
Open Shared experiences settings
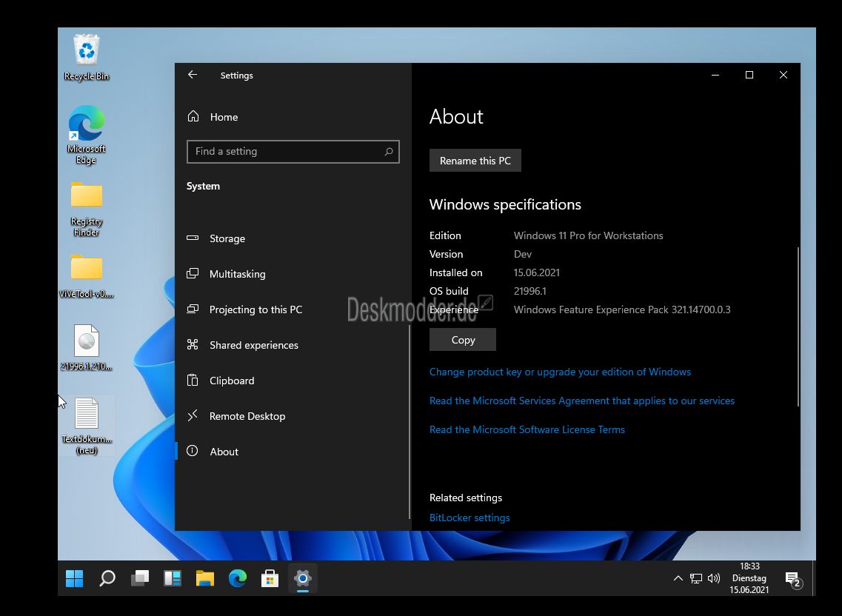coord(293,345)
